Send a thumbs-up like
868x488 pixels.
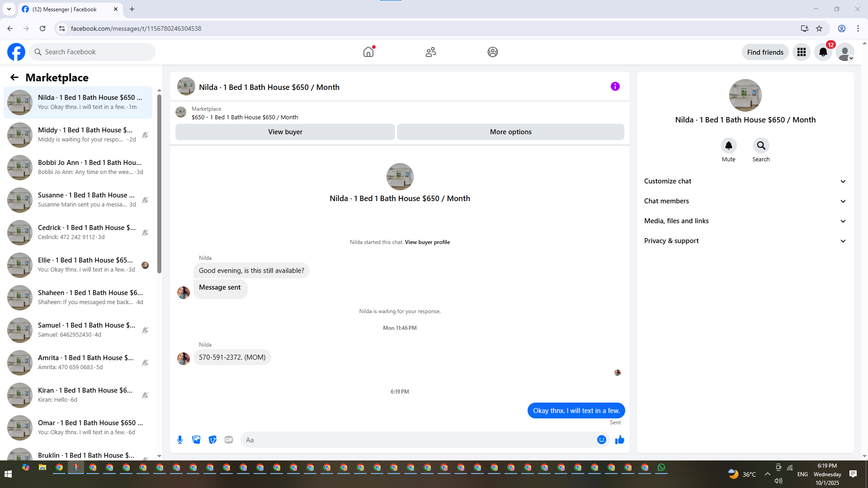(x=619, y=440)
